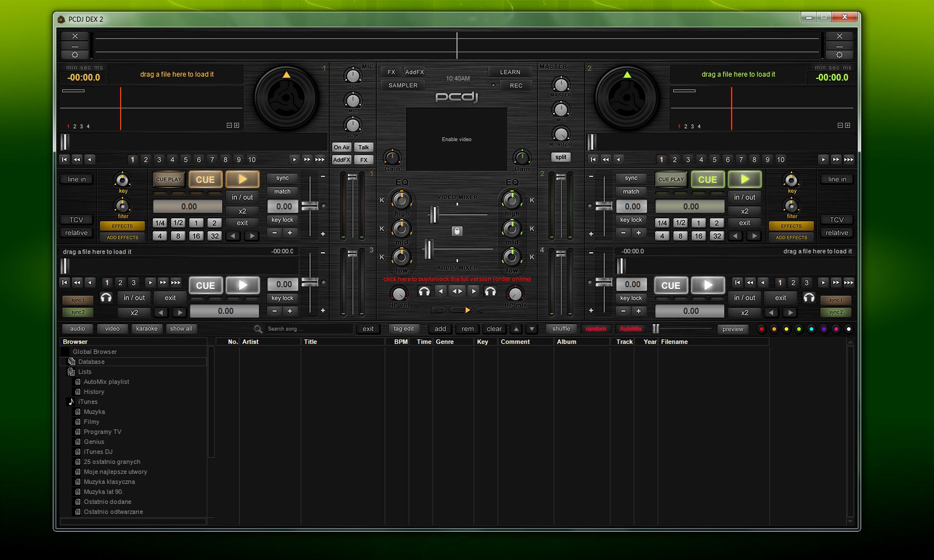This screenshot has width=934, height=560.
Task: Click the playlist clear button
Action: click(494, 329)
